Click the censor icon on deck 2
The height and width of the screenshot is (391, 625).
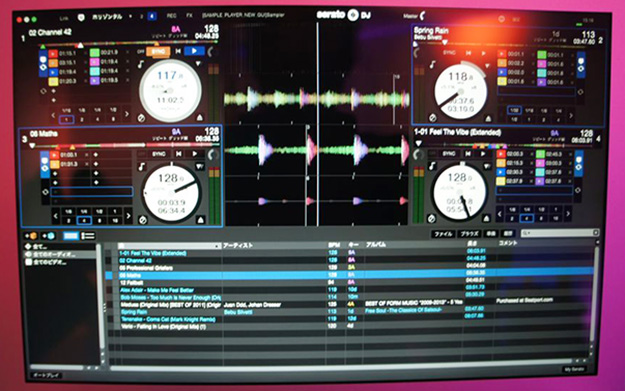click(432, 118)
